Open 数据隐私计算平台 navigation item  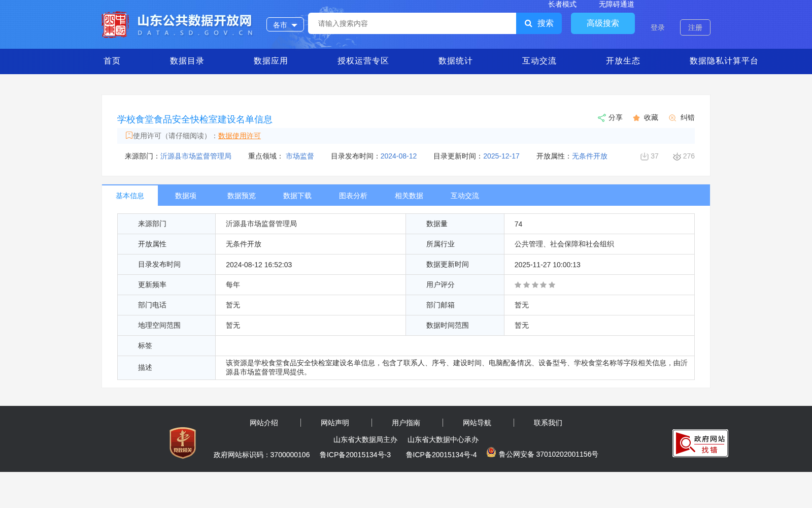point(724,61)
